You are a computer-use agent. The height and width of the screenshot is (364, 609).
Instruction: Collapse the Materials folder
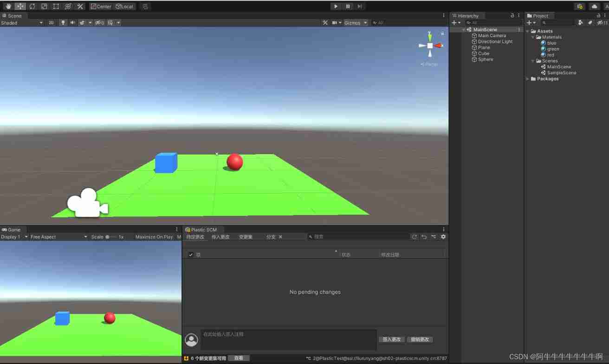coord(533,37)
